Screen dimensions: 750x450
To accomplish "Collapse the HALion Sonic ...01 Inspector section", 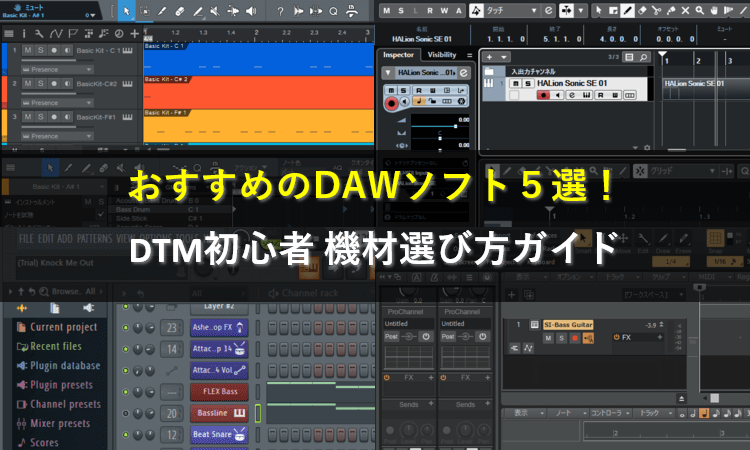I will click(x=387, y=73).
